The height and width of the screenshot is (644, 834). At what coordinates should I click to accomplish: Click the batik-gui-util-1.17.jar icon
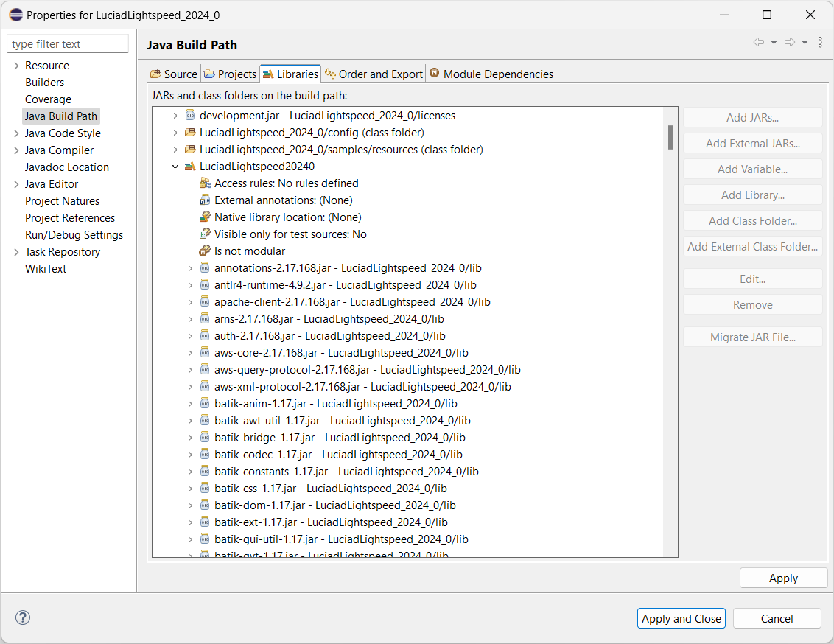coord(205,539)
